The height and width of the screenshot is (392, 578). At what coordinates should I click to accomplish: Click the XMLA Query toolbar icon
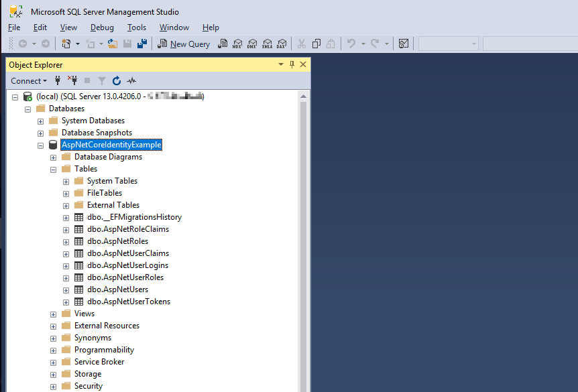pos(267,44)
